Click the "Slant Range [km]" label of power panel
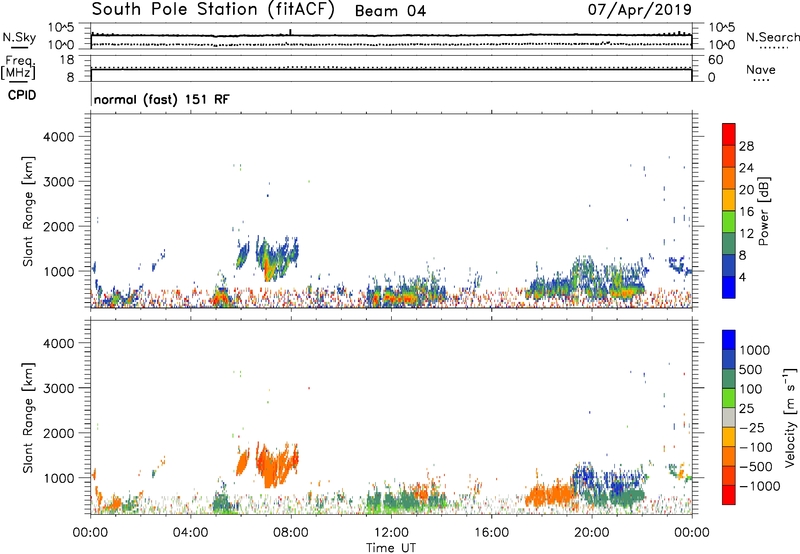This screenshot has width=800, height=554. (x=28, y=211)
